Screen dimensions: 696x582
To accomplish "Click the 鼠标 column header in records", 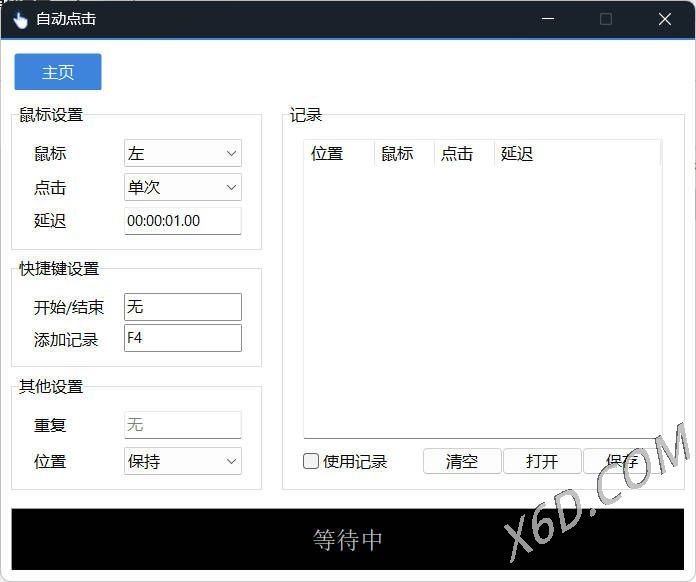I will pos(403,153).
